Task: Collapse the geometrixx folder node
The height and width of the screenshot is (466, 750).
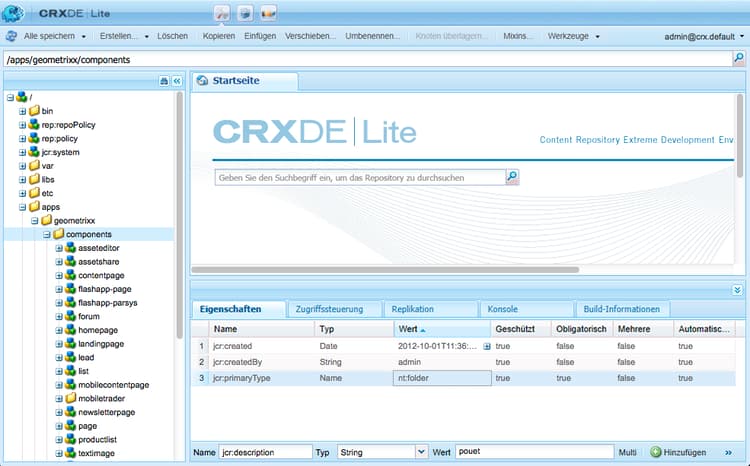Action: pyautogui.click(x=34, y=221)
